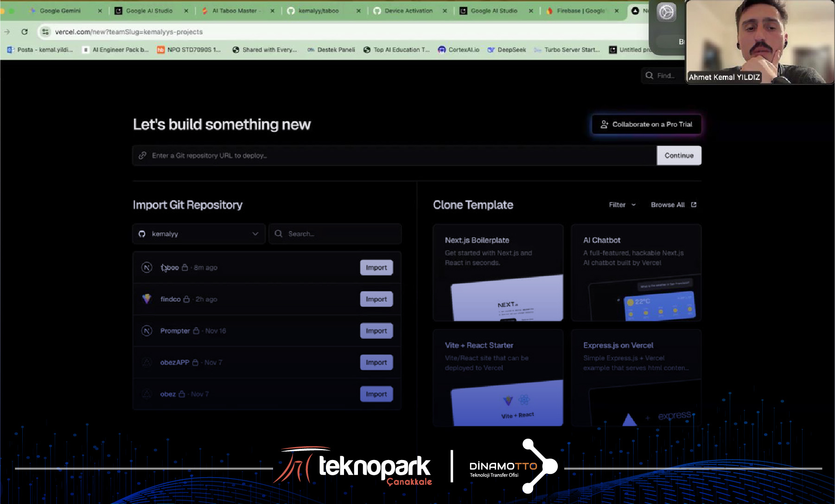The width and height of the screenshot is (835, 504).
Task: Switch to the Firebase browser tab
Action: 580,11
